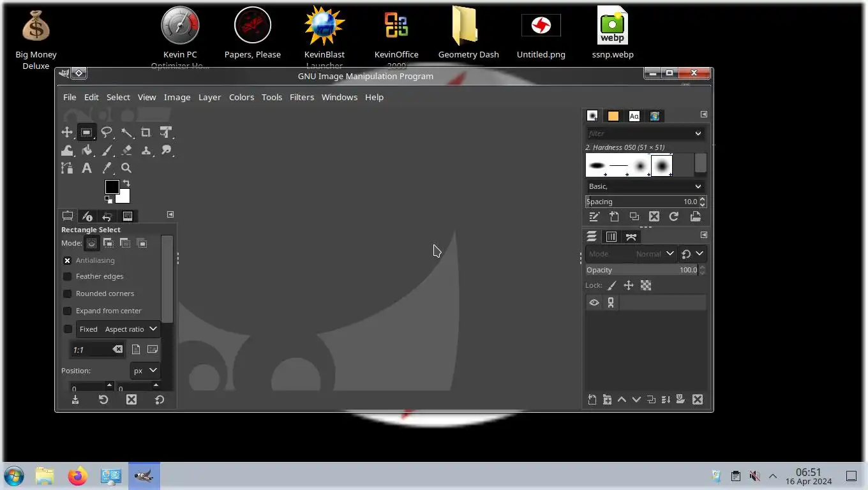Viewport: 868px width, 490px height.
Task: Open the layer mode group switch dropdown
Action: click(692, 254)
